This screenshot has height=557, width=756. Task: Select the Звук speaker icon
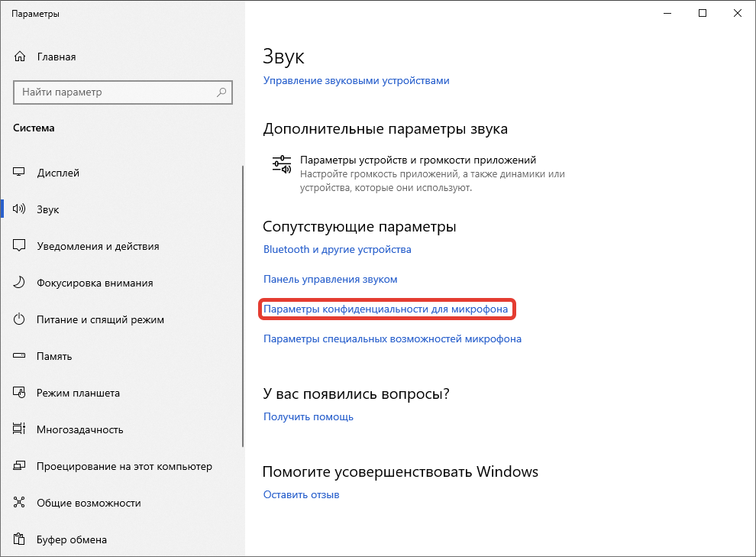click(20, 209)
